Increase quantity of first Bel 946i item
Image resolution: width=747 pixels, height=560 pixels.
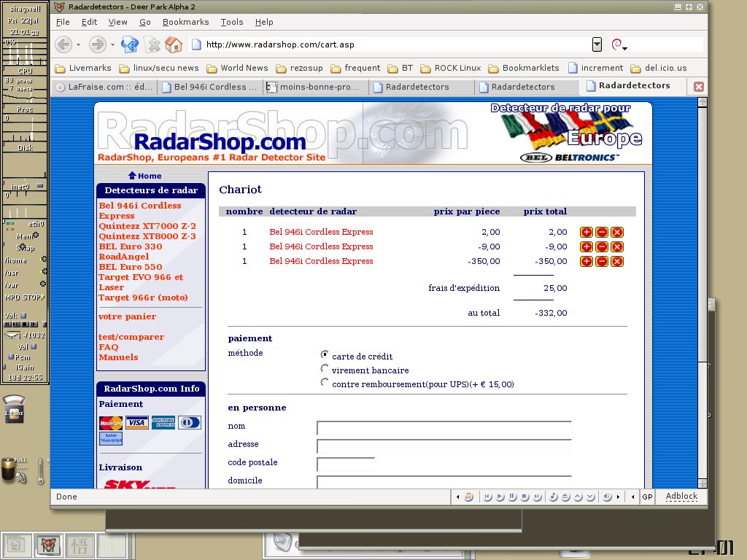coord(587,232)
